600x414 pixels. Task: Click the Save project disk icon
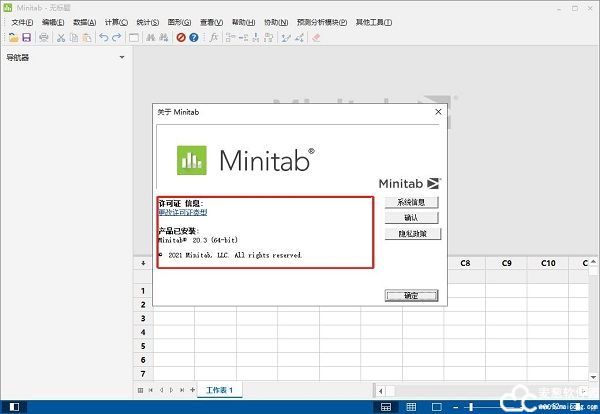tap(26, 37)
